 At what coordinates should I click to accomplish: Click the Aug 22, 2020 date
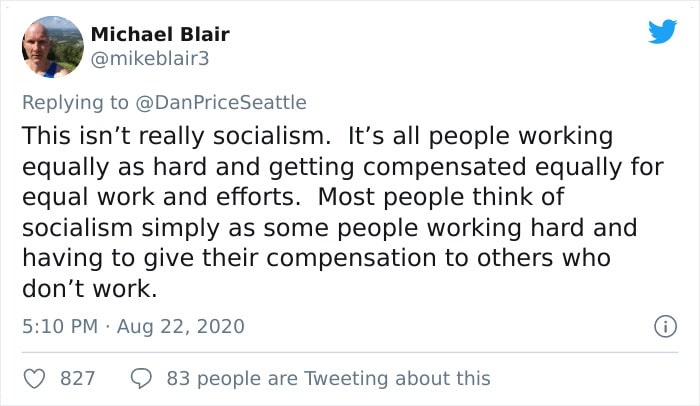pyautogui.click(x=181, y=326)
